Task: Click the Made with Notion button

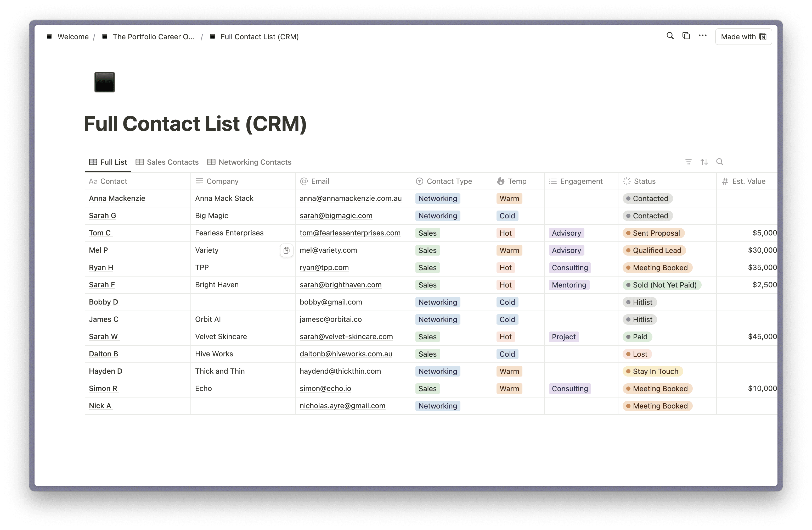Action: (x=743, y=37)
